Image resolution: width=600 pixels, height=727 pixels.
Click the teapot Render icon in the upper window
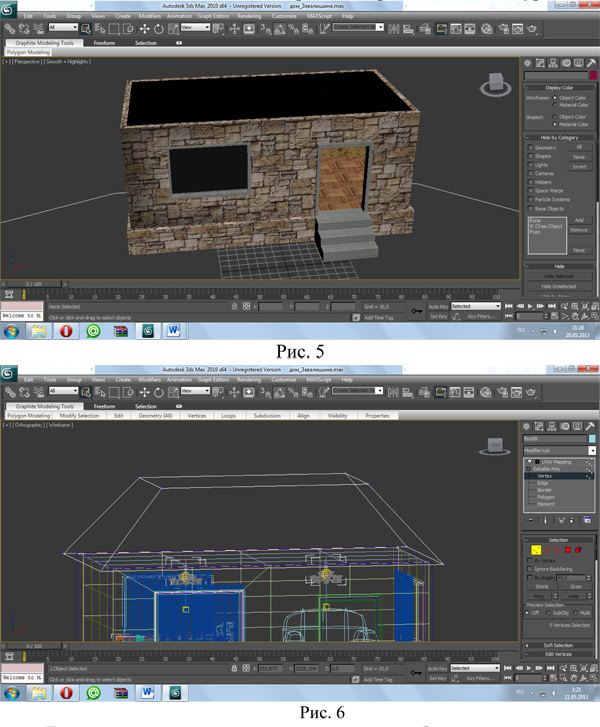pyautogui.click(x=532, y=29)
